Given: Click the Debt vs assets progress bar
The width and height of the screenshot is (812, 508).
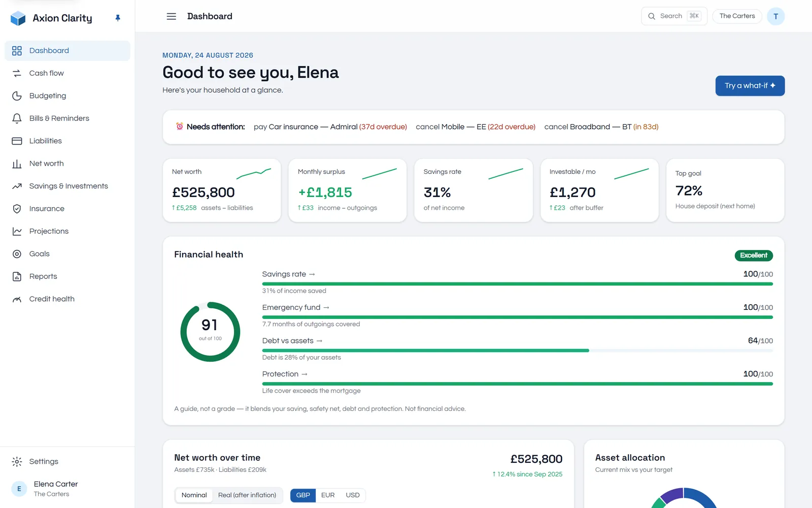Looking at the screenshot, I should tap(518, 351).
